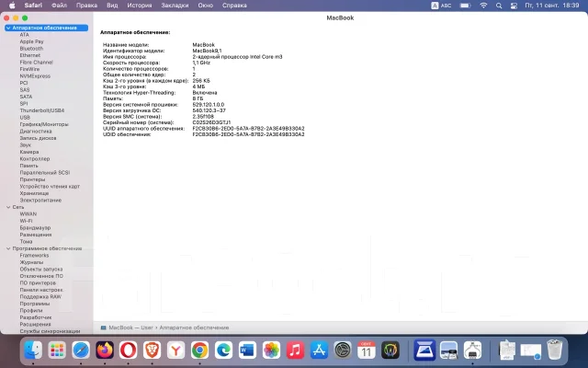Open the documents stack in the Dock

pyautogui.click(x=507, y=350)
